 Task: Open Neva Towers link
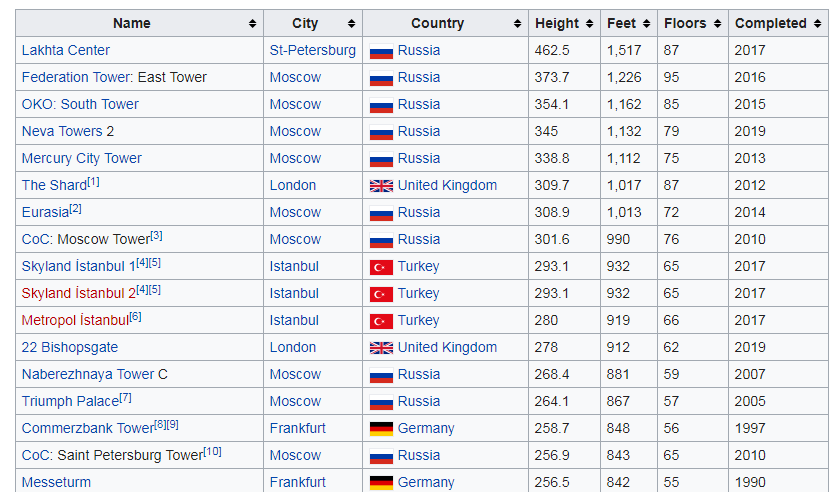coord(62,131)
